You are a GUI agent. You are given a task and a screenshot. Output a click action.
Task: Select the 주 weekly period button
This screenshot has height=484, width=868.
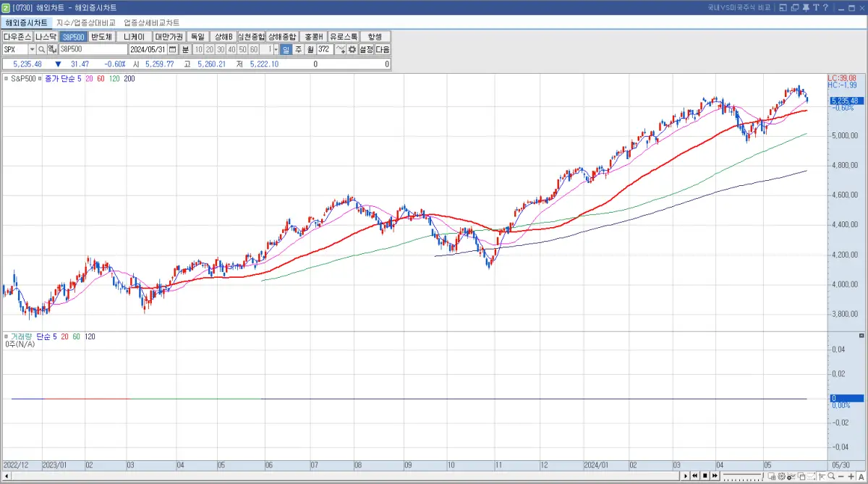(298, 49)
